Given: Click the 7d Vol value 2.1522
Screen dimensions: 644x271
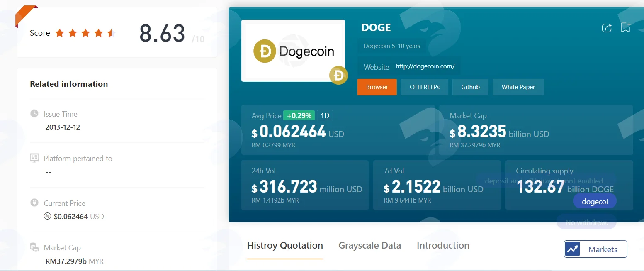Looking at the screenshot, I should (x=416, y=187).
